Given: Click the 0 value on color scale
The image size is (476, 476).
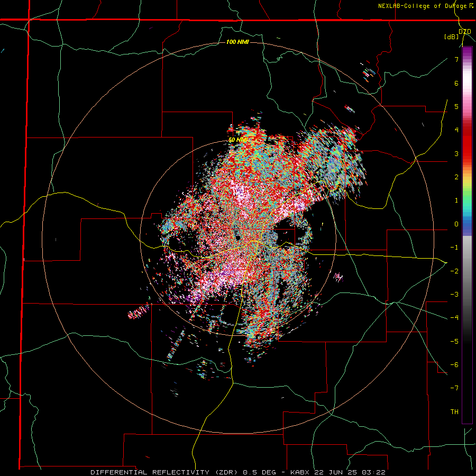Looking at the screenshot, I should point(456,224).
